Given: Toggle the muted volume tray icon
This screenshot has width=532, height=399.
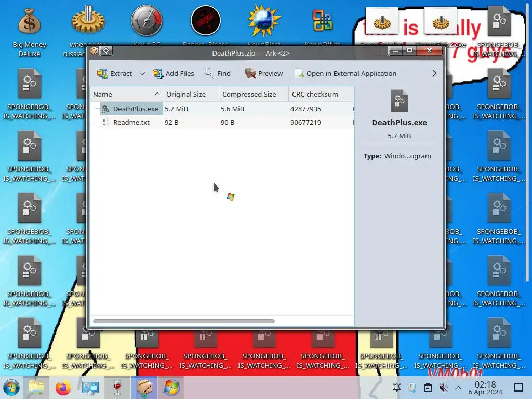Looking at the screenshot, I should click(x=443, y=387).
